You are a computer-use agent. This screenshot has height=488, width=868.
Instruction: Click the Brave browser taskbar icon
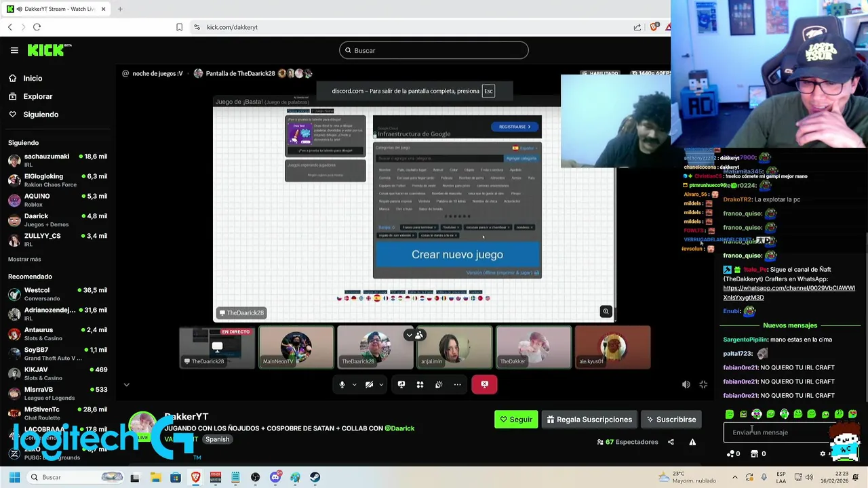195,477
